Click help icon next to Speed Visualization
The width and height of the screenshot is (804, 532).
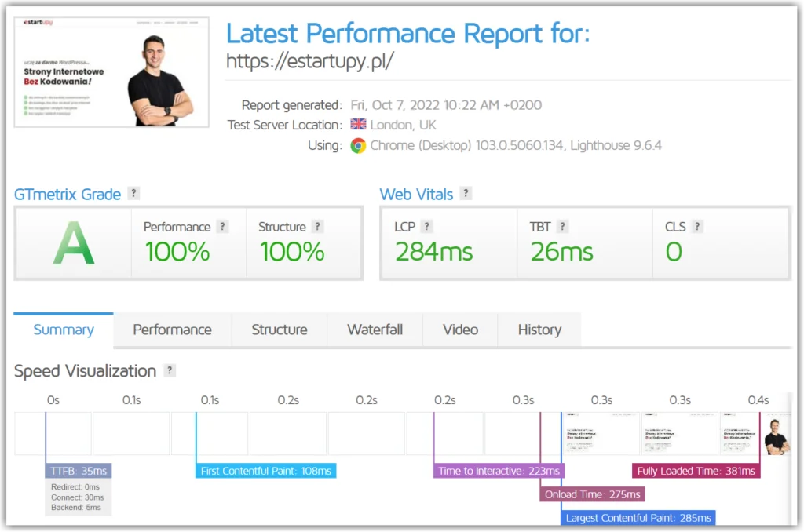(x=170, y=370)
